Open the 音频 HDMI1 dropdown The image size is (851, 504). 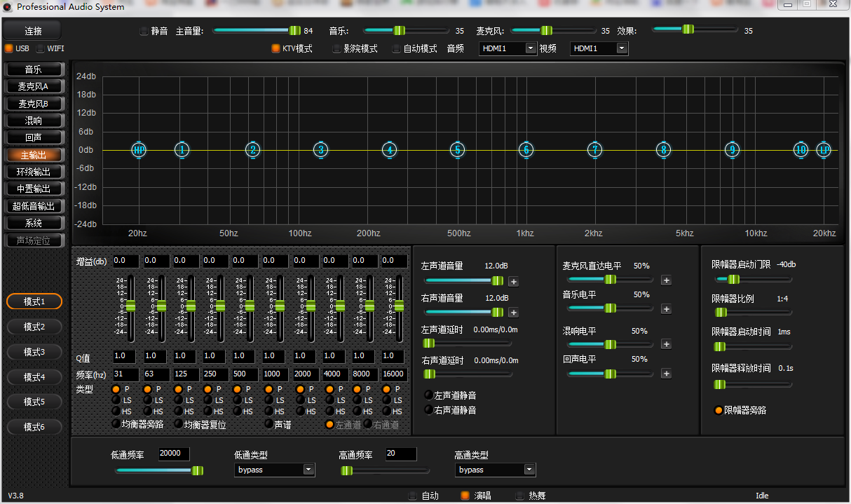508,48
